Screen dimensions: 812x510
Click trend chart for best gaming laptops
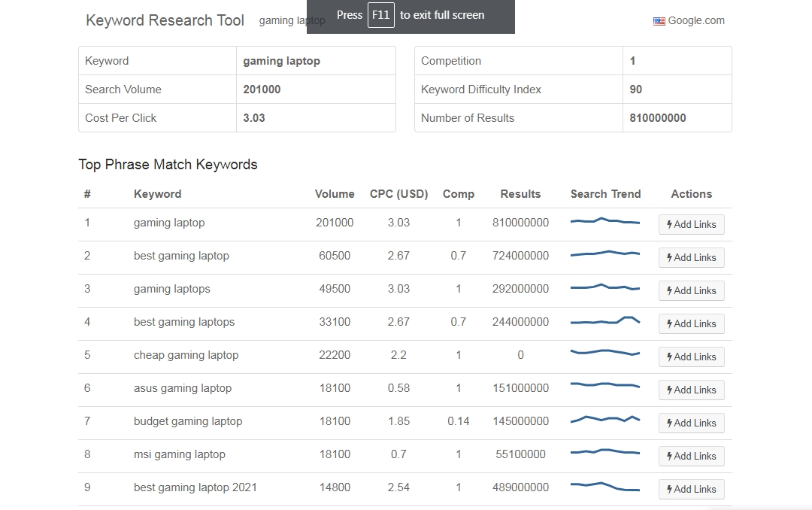(605, 321)
